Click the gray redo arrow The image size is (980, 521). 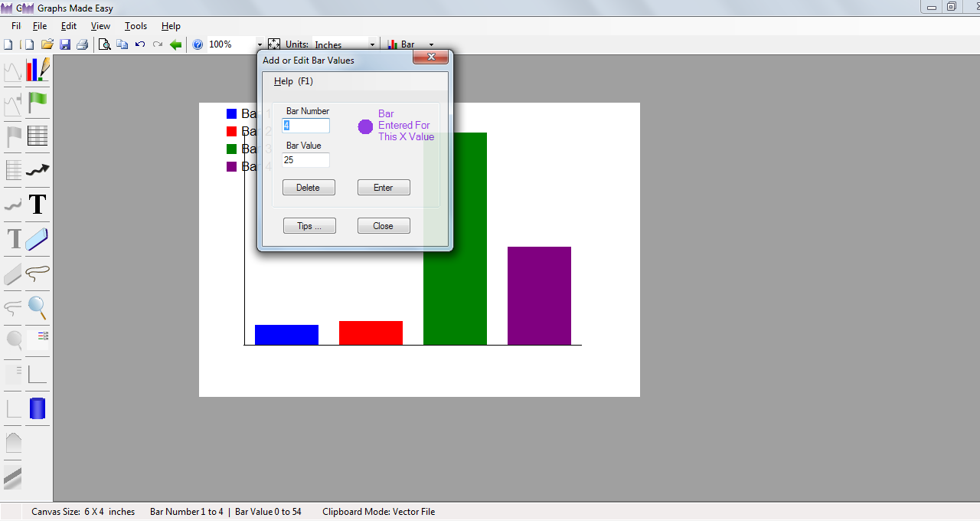[x=158, y=44]
